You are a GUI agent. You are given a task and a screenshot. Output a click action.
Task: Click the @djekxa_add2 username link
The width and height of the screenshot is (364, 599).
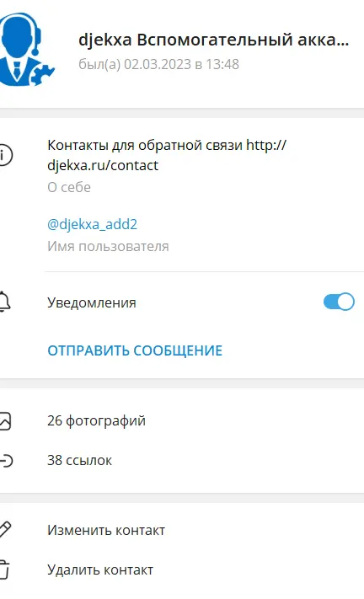pyautogui.click(x=92, y=224)
